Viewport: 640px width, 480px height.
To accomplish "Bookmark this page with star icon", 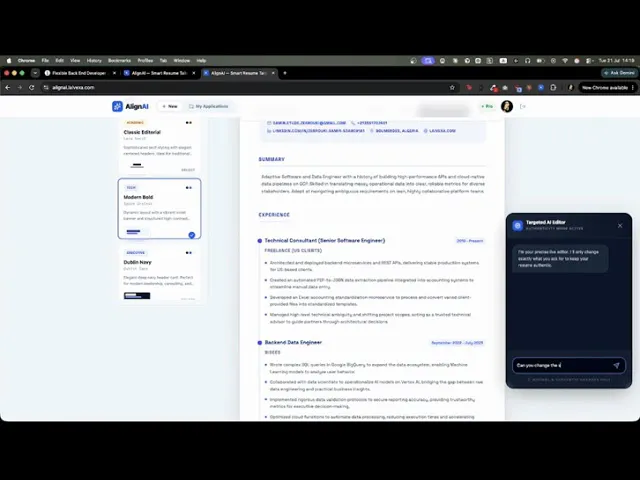I will click(452, 87).
